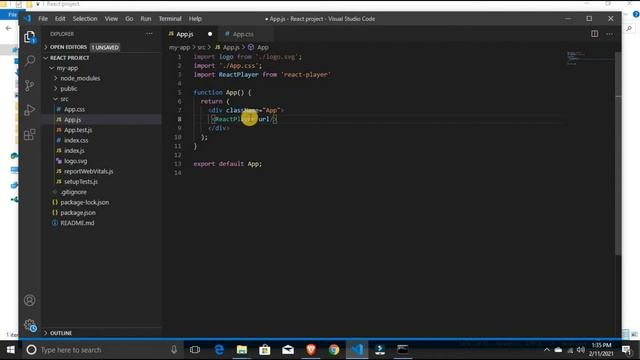Screen dimensions: 640x360
Task: Open the notification center icon
Action: [626, 350]
